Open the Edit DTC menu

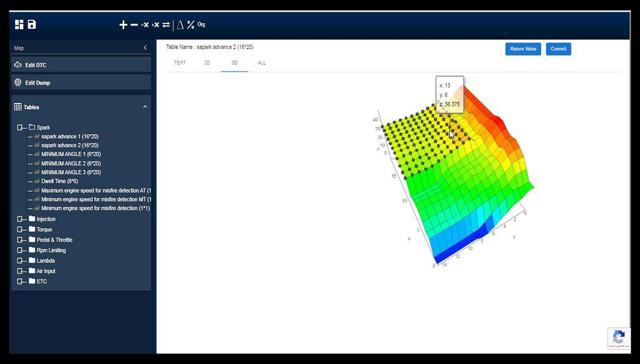click(x=81, y=65)
